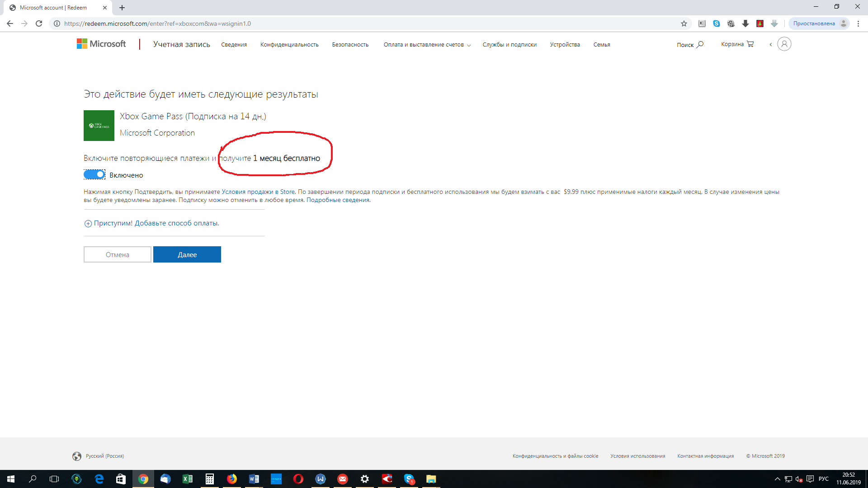Click the black download arrow extension icon
The image size is (868, 488).
click(x=745, y=23)
